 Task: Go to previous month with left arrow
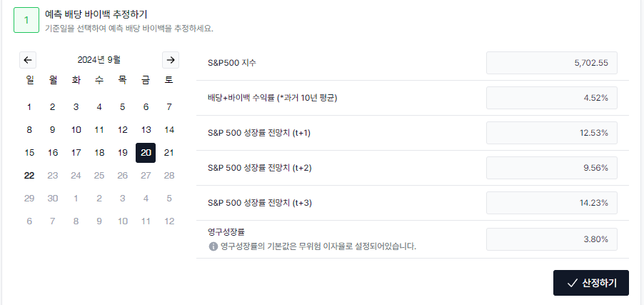pos(28,60)
